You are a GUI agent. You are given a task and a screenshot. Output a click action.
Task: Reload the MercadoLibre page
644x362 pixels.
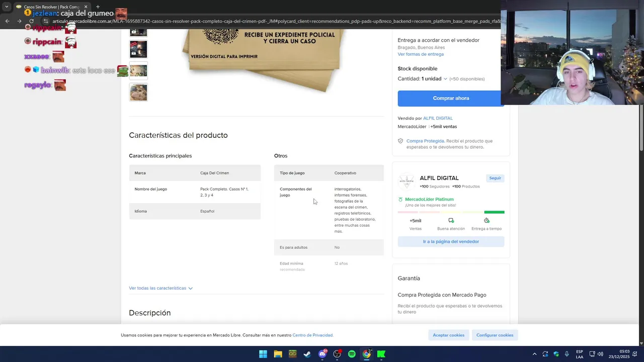point(31,21)
